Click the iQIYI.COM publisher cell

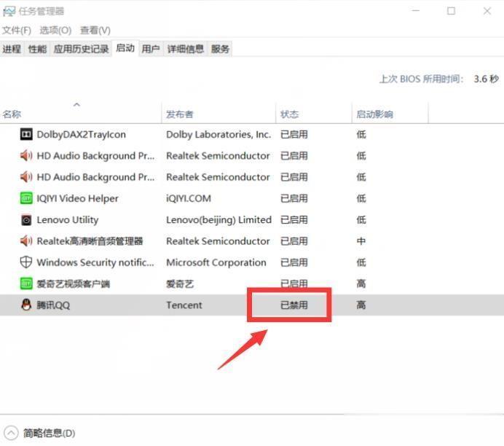(189, 198)
